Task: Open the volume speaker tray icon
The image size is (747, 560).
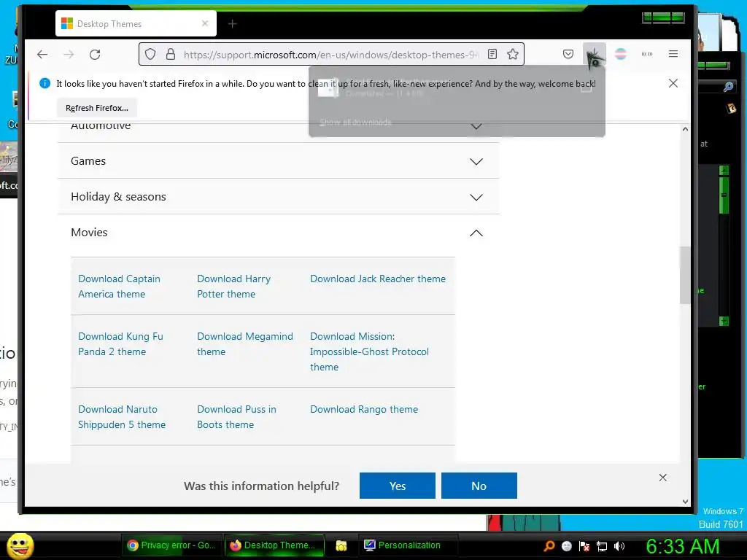Action: (x=619, y=546)
